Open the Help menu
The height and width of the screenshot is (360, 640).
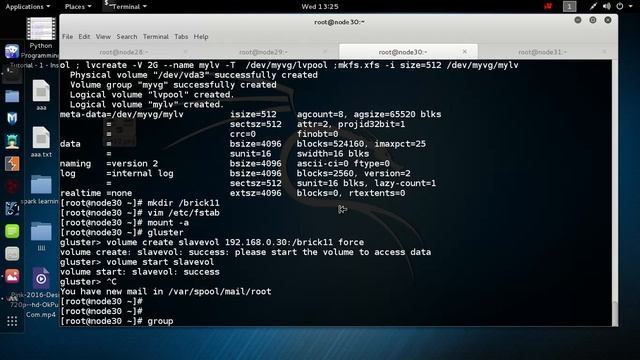coord(201,36)
